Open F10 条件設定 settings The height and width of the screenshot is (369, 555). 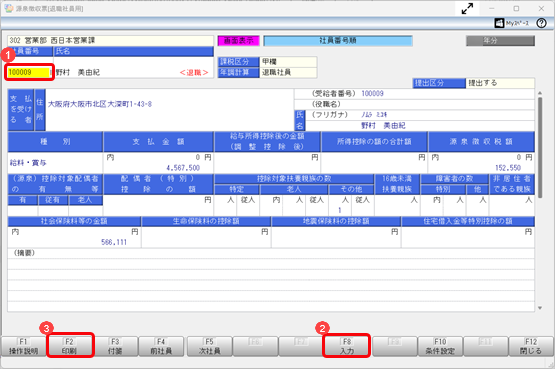click(x=440, y=346)
